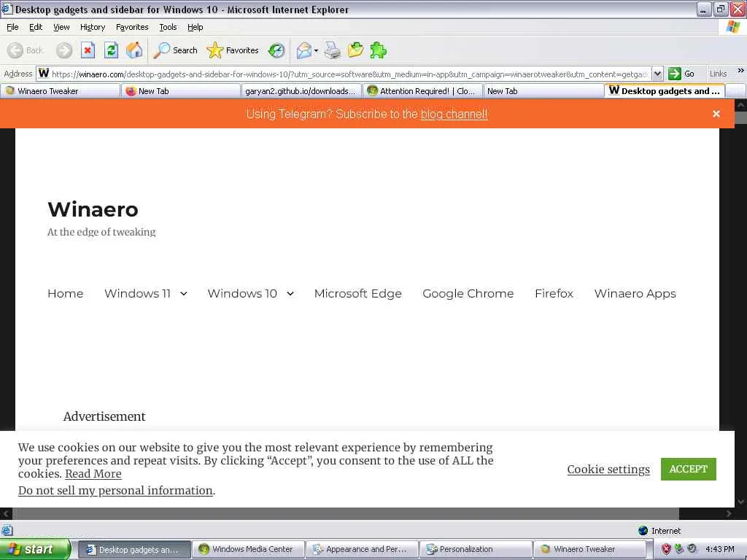Screen dimensions: 747x560
Task: Click the red shield tray icon
Action: point(666,549)
